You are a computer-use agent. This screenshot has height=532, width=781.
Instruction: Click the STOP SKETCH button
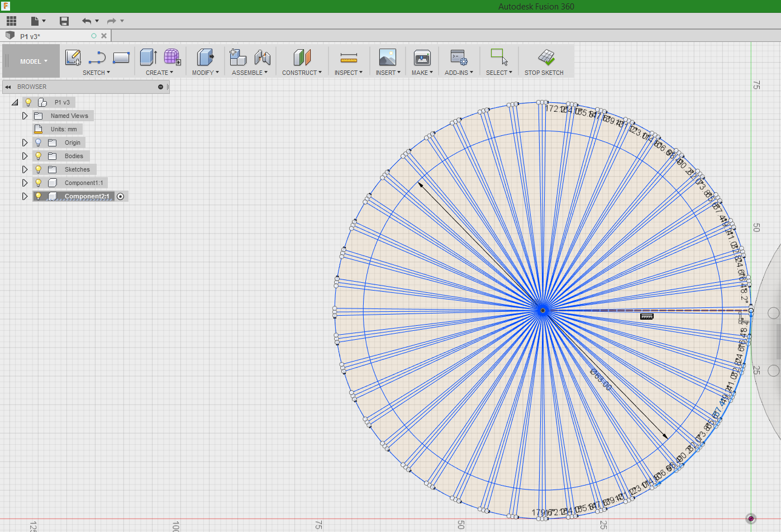point(544,62)
